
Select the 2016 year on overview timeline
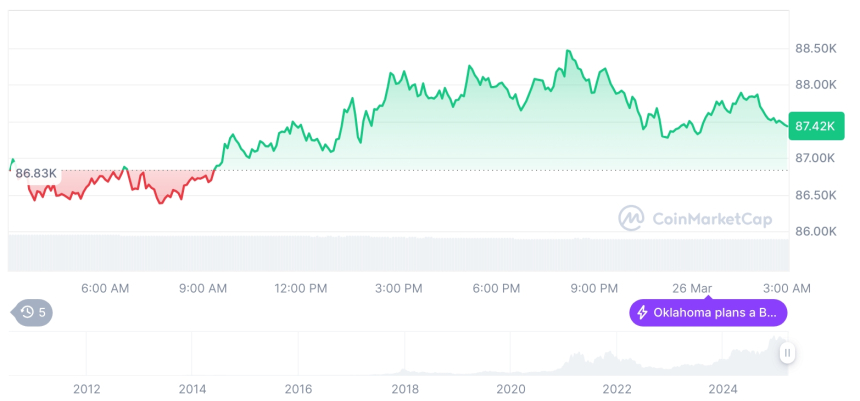298,389
